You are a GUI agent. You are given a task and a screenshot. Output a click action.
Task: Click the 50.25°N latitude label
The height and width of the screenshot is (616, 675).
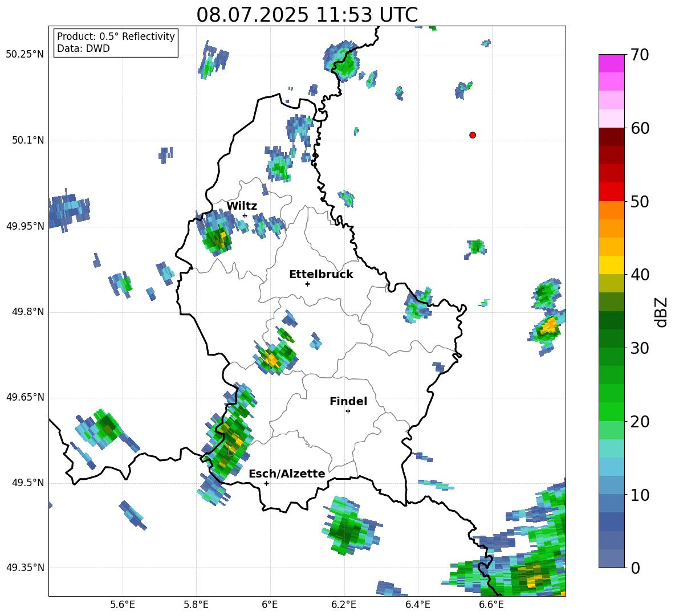(x=25, y=55)
